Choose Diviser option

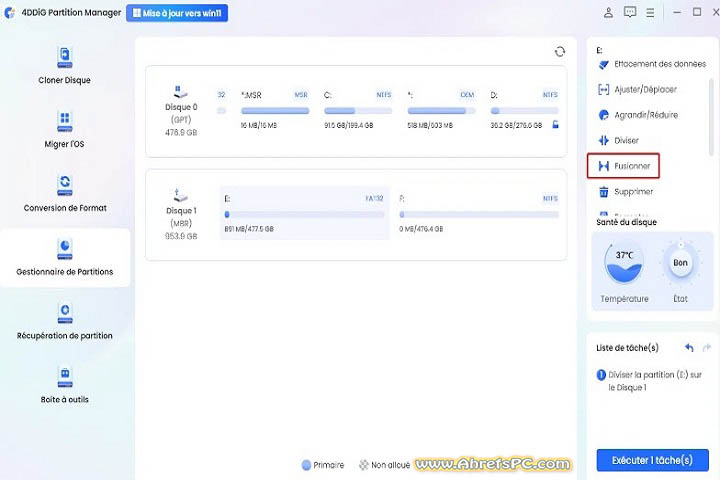coord(619,141)
